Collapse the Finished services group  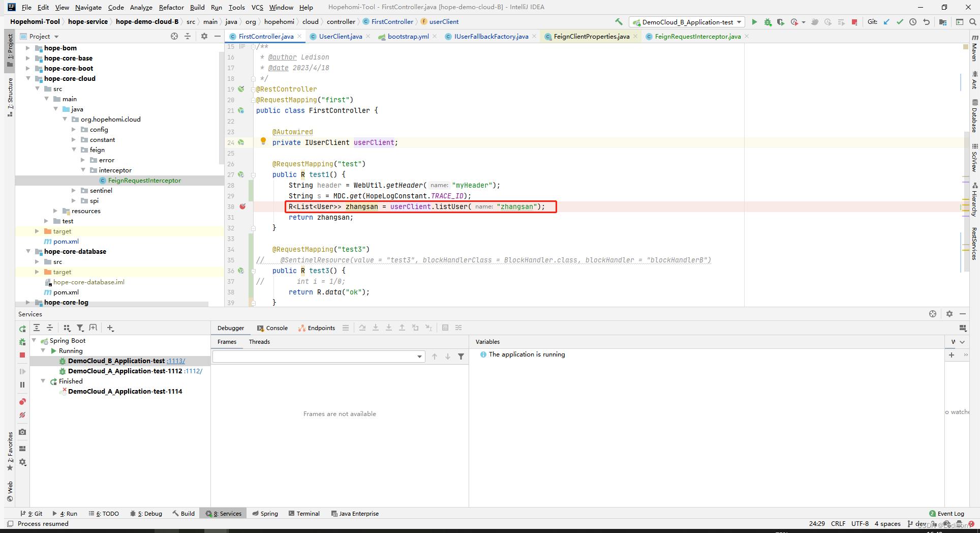pos(43,381)
